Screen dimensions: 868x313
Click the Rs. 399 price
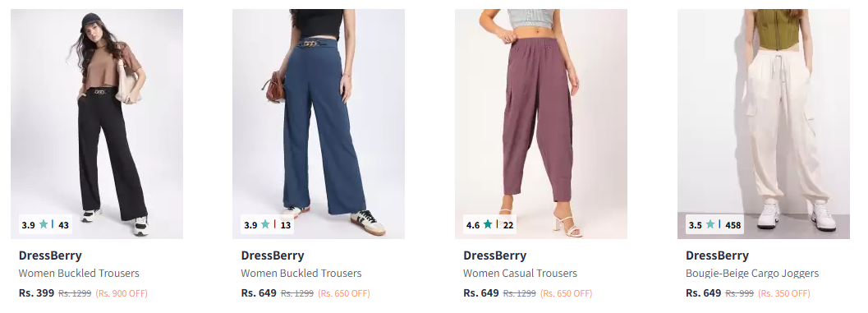click(x=36, y=292)
